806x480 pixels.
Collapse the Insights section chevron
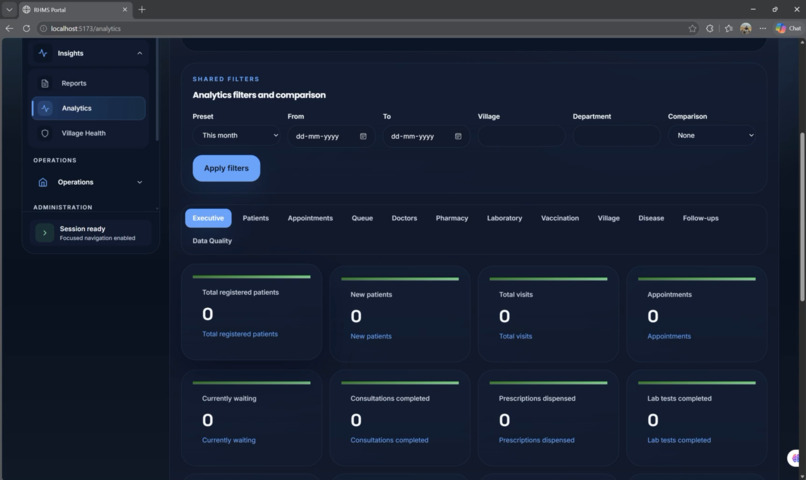(139, 53)
